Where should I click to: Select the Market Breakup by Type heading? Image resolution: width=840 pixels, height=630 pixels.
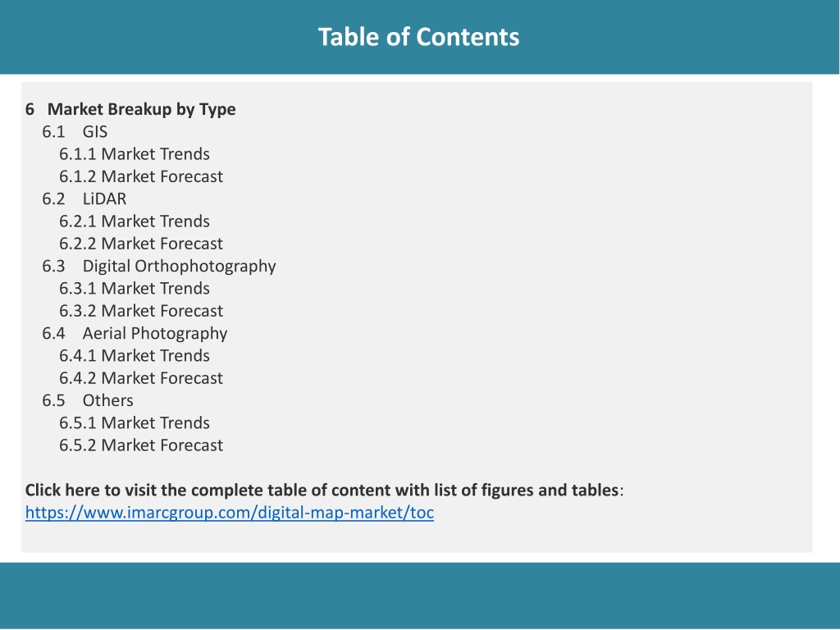click(x=130, y=109)
